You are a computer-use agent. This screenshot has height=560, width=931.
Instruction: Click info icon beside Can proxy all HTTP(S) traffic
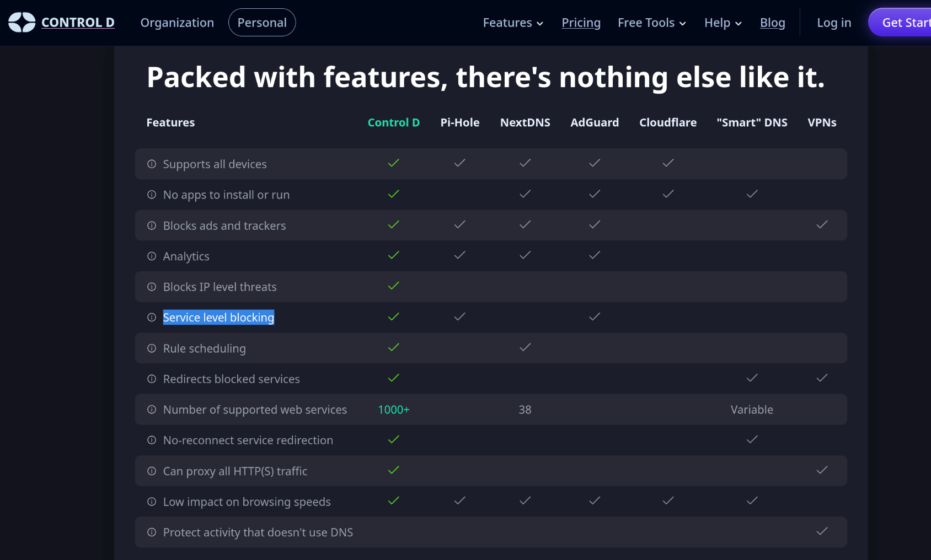pyautogui.click(x=152, y=471)
